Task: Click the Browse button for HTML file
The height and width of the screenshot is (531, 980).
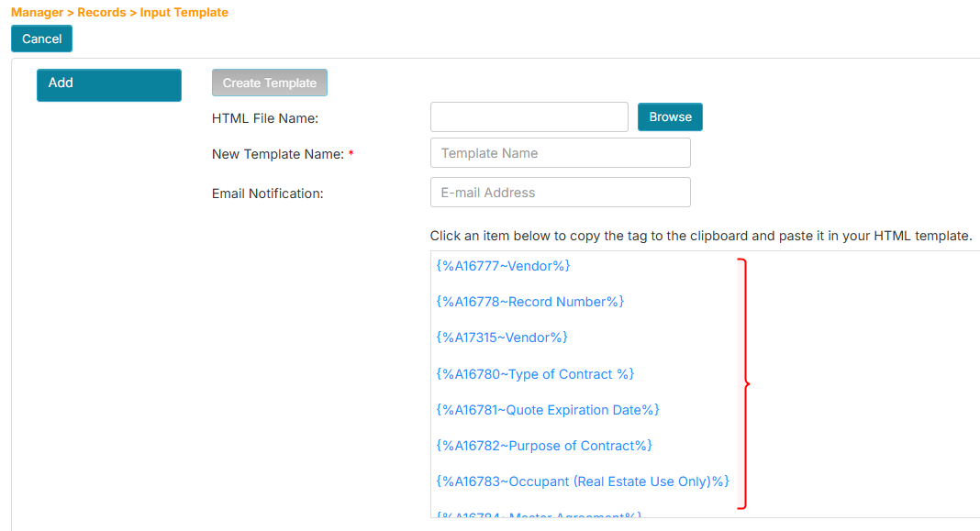Action: [x=670, y=116]
